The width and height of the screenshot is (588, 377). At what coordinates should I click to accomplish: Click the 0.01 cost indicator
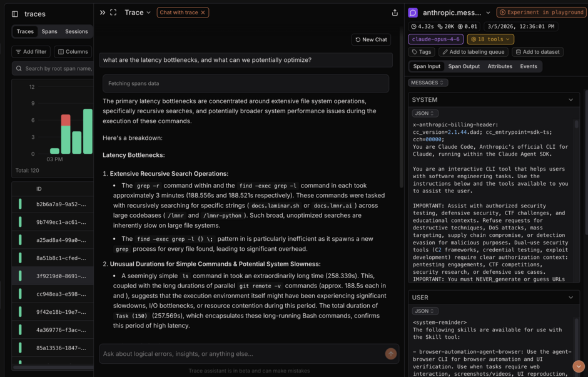pyautogui.click(x=467, y=27)
